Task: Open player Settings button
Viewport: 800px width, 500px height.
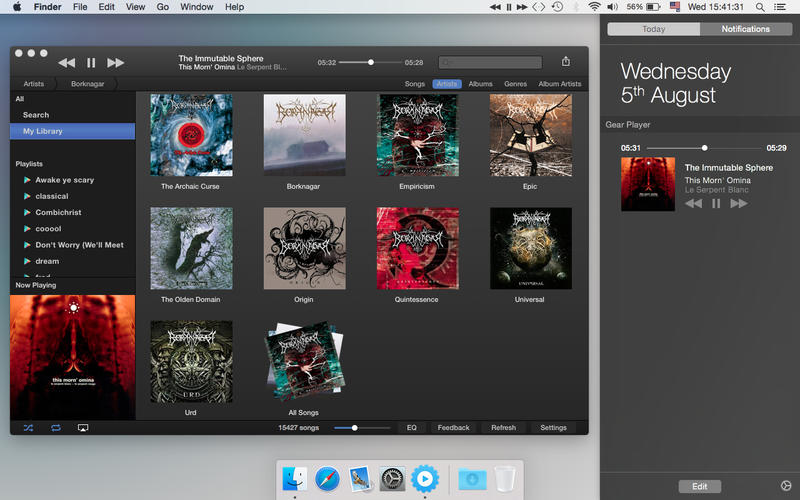Action: [554, 428]
